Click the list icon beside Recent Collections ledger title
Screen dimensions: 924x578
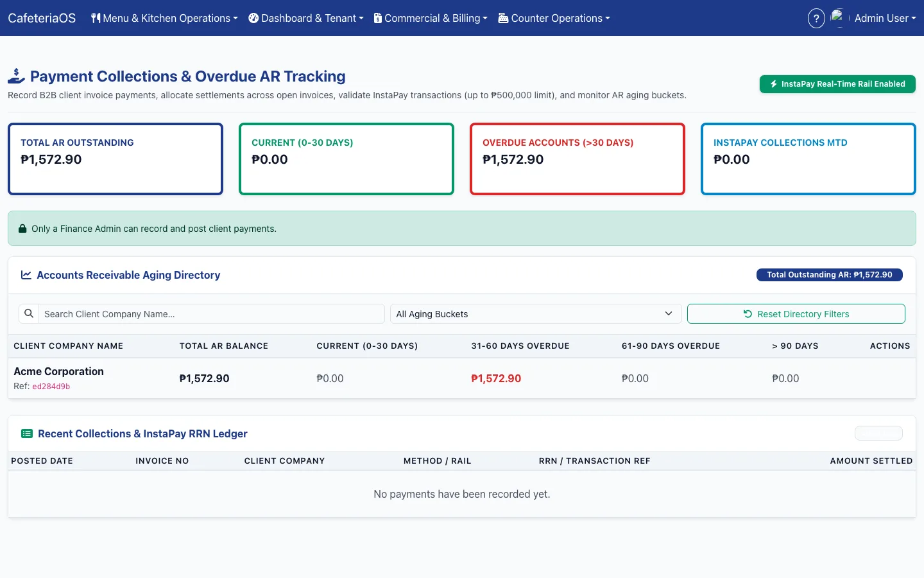point(27,433)
